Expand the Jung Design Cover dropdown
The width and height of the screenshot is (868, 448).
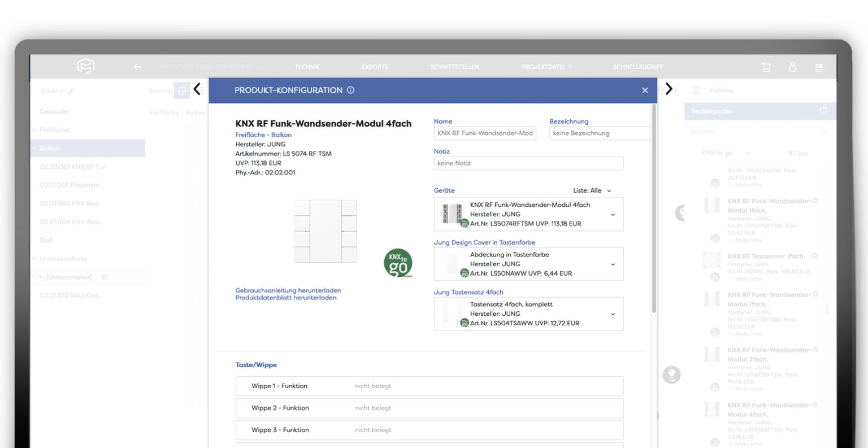pos(613,264)
